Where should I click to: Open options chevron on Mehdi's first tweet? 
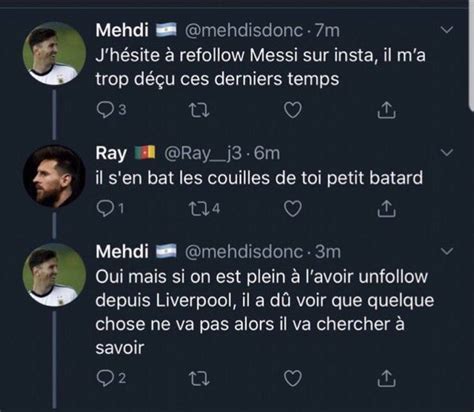(447, 30)
